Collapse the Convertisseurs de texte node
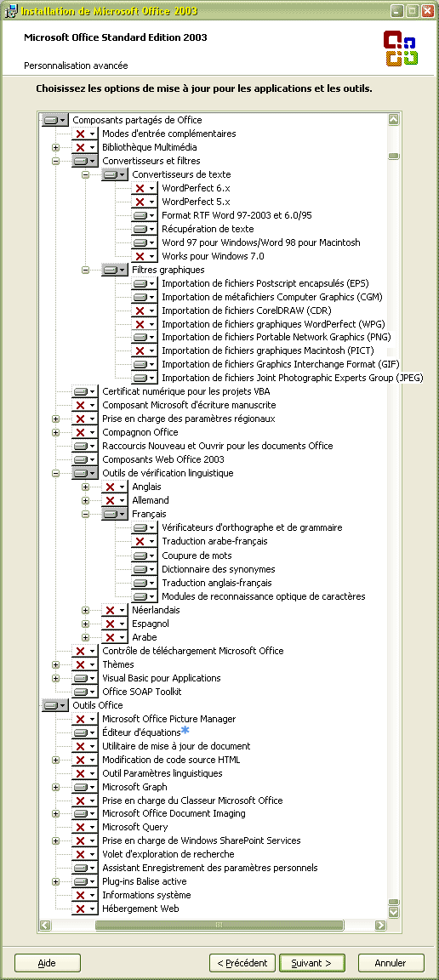This screenshot has height=980, width=439. 86,175
